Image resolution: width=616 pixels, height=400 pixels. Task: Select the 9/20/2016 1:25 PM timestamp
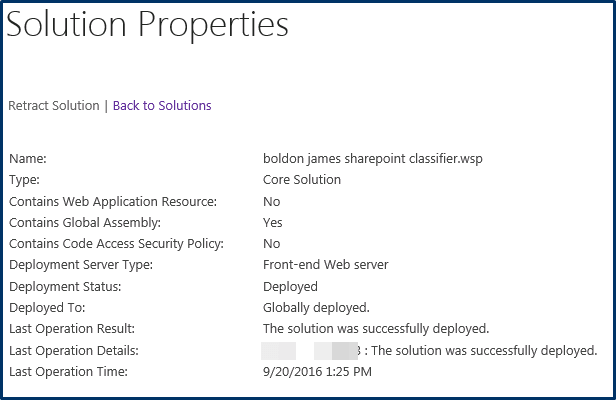coord(317,371)
